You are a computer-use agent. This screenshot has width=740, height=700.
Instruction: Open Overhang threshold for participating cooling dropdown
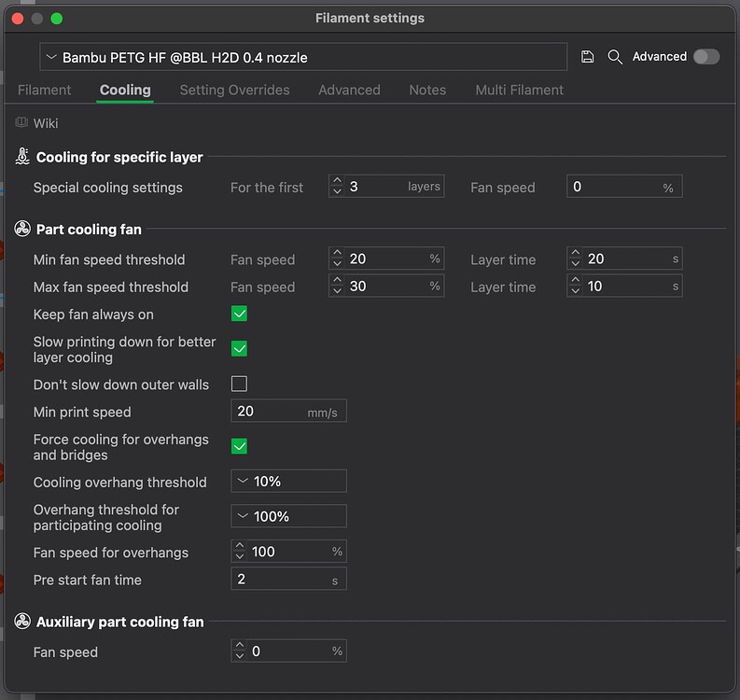click(x=289, y=516)
